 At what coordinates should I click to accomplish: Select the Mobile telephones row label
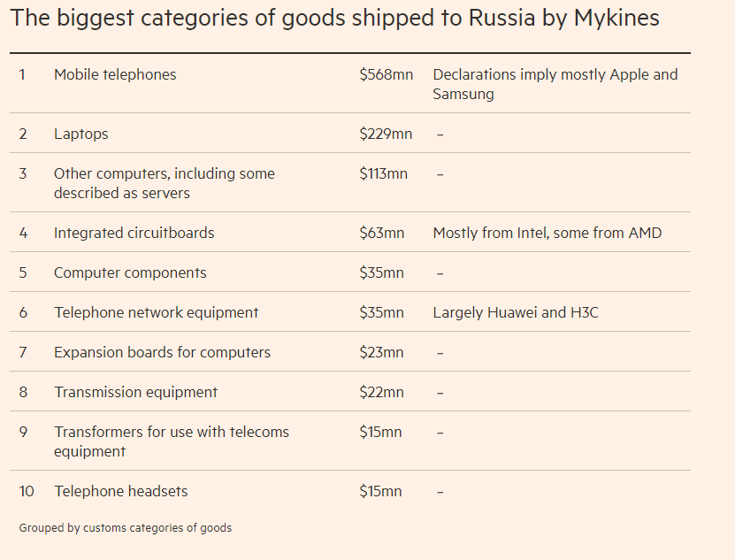pyautogui.click(x=115, y=75)
